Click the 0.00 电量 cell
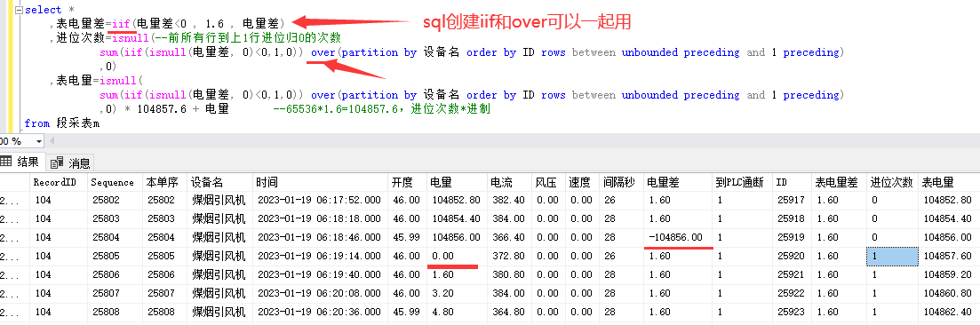The height and width of the screenshot is (325, 980). pos(457,257)
